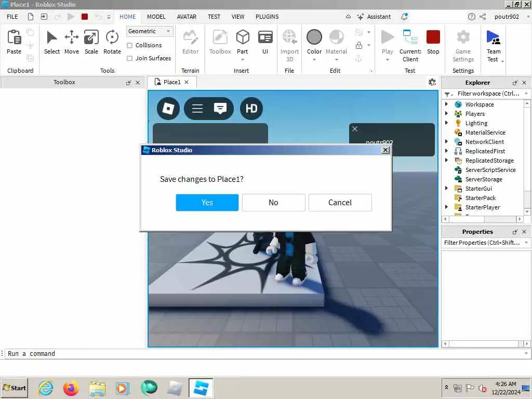Click the notifications bell icon

[x=404, y=17]
